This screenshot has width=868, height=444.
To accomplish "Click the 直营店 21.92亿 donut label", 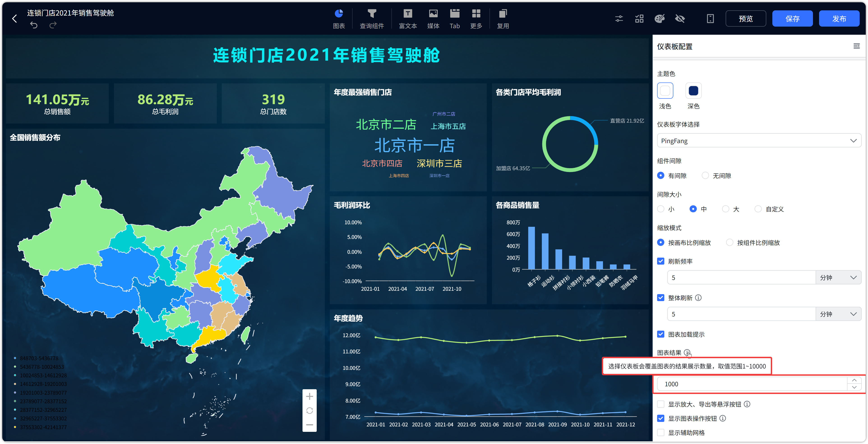I will 627,121.
